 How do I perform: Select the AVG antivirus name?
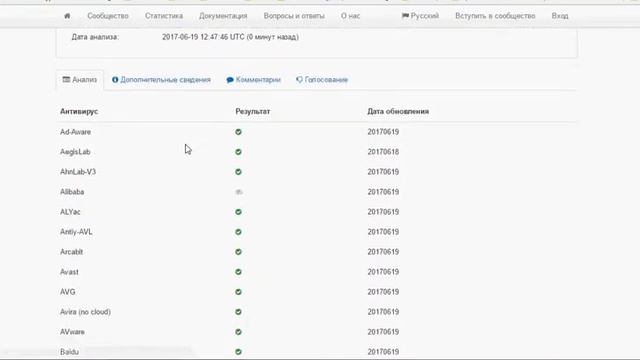click(x=68, y=292)
